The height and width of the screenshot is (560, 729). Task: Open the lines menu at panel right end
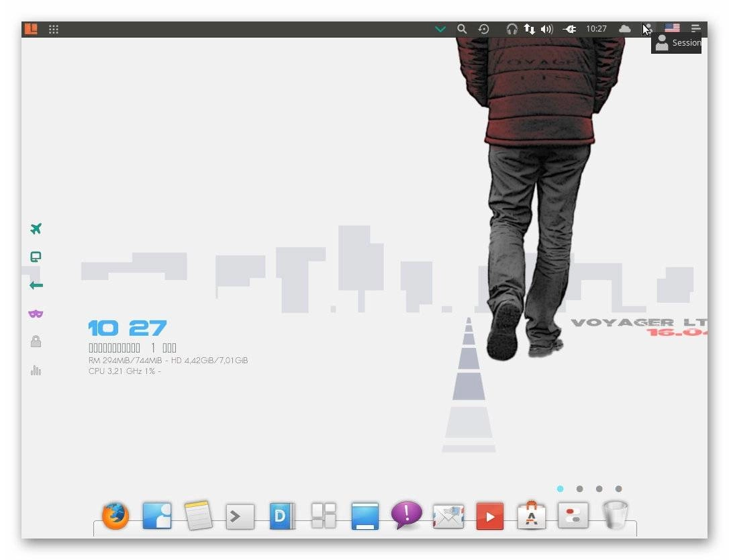[695, 29]
